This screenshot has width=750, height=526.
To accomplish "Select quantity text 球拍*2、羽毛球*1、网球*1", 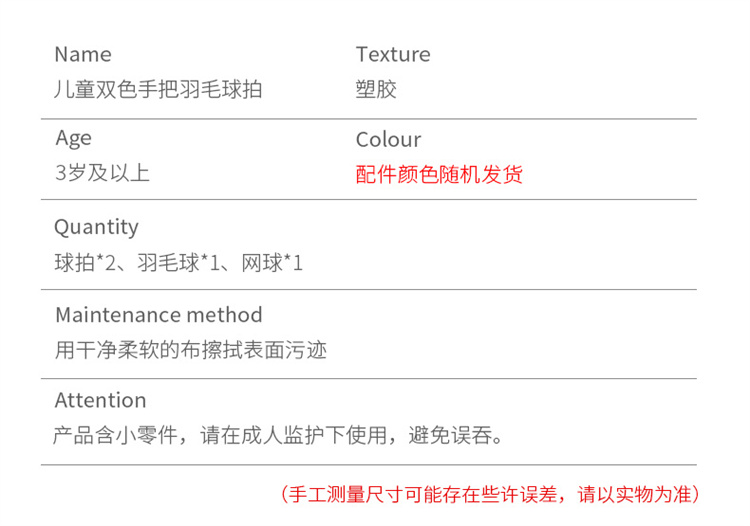I will pyautogui.click(x=179, y=263).
